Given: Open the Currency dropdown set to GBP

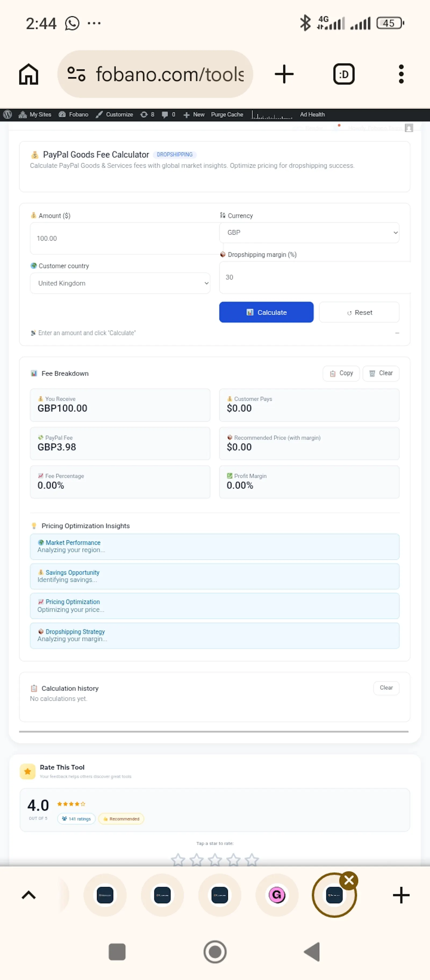Looking at the screenshot, I should click(x=309, y=232).
